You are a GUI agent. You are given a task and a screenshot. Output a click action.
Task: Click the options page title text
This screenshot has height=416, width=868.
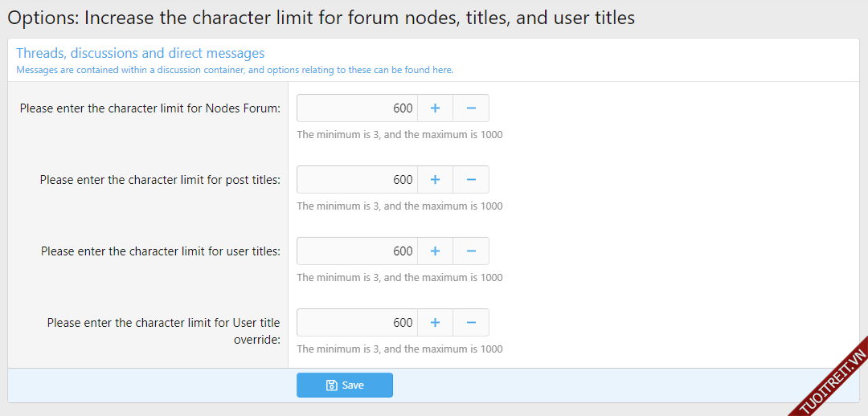(321, 18)
